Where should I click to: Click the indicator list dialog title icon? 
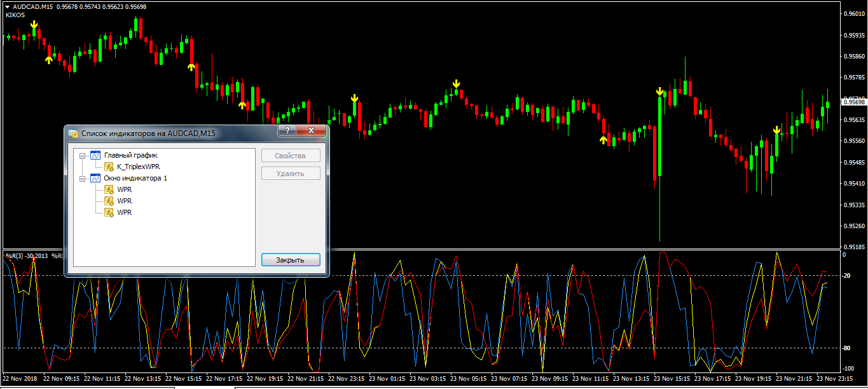tap(74, 133)
